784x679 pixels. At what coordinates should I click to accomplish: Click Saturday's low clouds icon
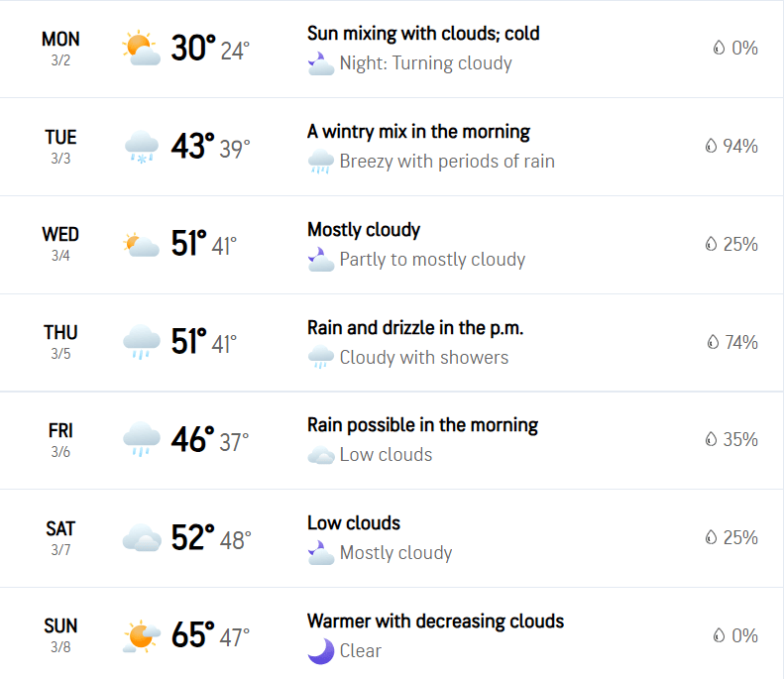pos(142,537)
